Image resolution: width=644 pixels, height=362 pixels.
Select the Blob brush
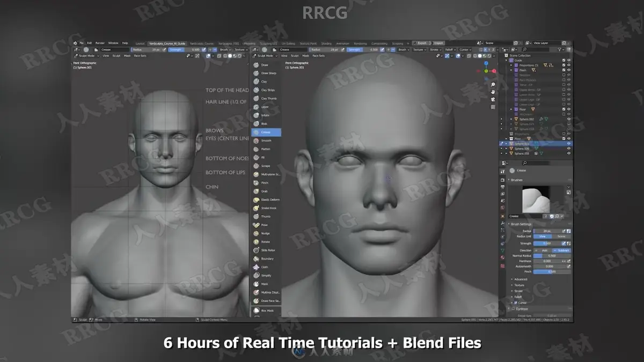[266, 123]
